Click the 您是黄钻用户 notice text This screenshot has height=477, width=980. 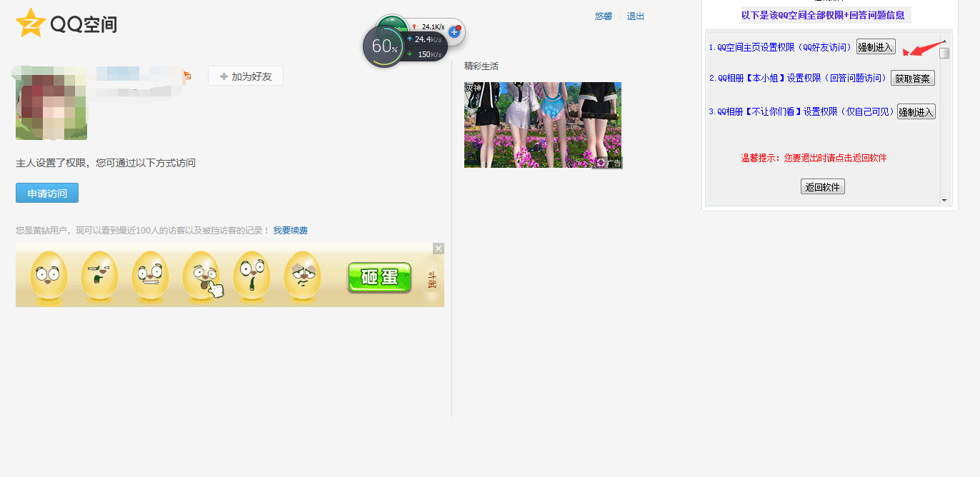click(143, 231)
